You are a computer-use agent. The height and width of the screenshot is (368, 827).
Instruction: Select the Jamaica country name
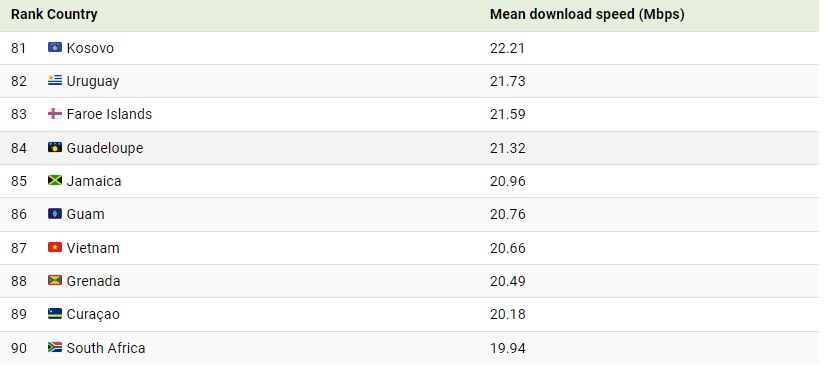94,181
